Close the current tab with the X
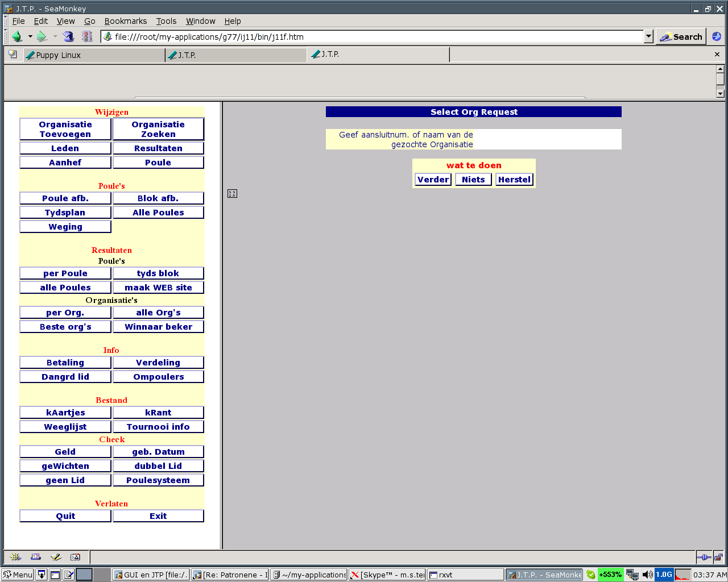Screen dimensions: 728x582 click(x=717, y=55)
